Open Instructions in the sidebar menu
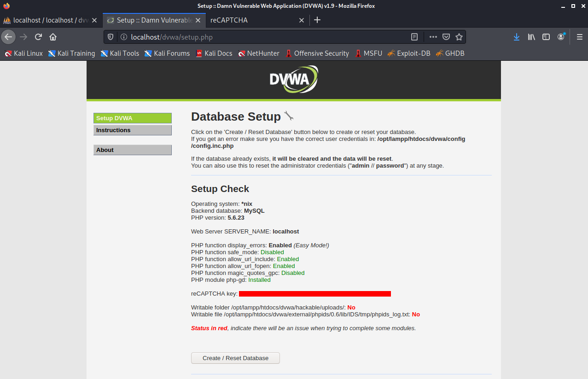This screenshot has height=379, width=588. (133, 130)
